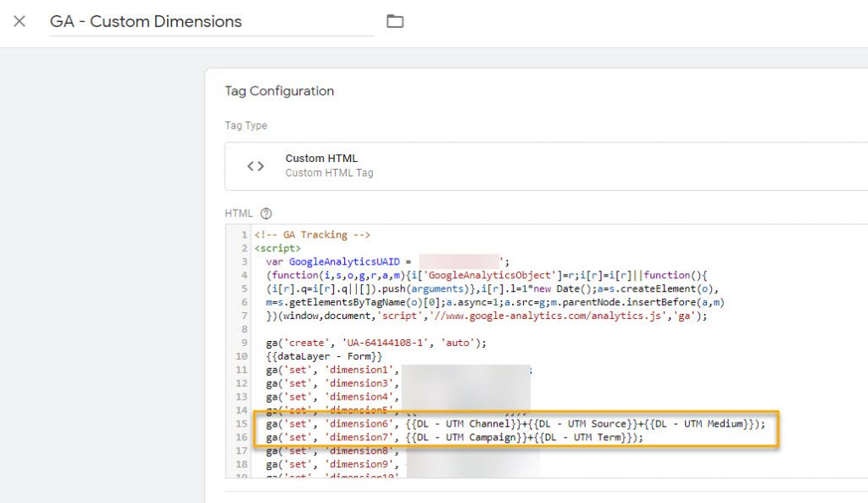Click line number 8 in gutter

click(x=244, y=329)
